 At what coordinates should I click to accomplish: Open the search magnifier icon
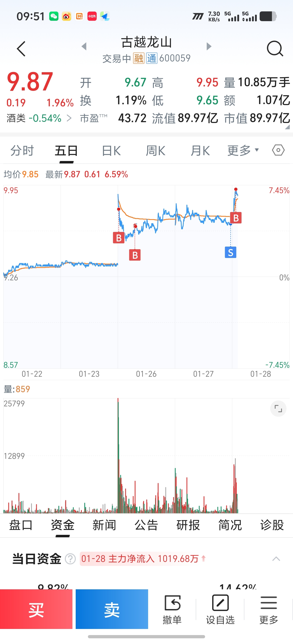point(275,49)
